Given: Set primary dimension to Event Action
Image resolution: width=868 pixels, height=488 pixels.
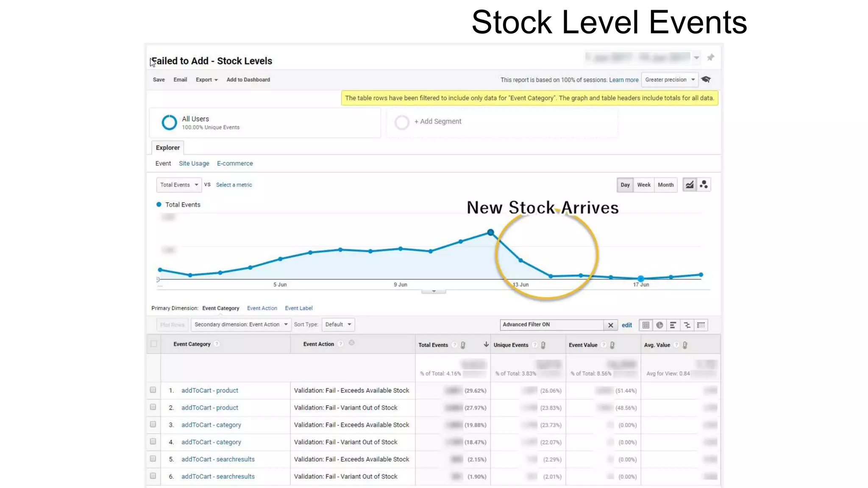Looking at the screenshot, I should (262, 308).
